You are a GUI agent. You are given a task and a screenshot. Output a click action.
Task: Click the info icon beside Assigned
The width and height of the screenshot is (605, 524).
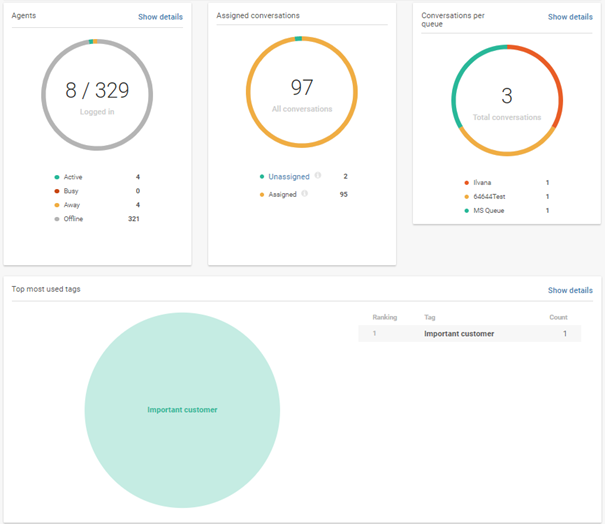tap(305, 194)
